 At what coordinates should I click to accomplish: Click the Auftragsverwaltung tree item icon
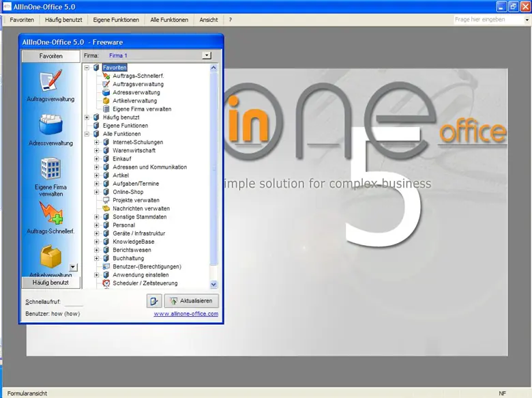pyautogui.click(x=106, y=84)
